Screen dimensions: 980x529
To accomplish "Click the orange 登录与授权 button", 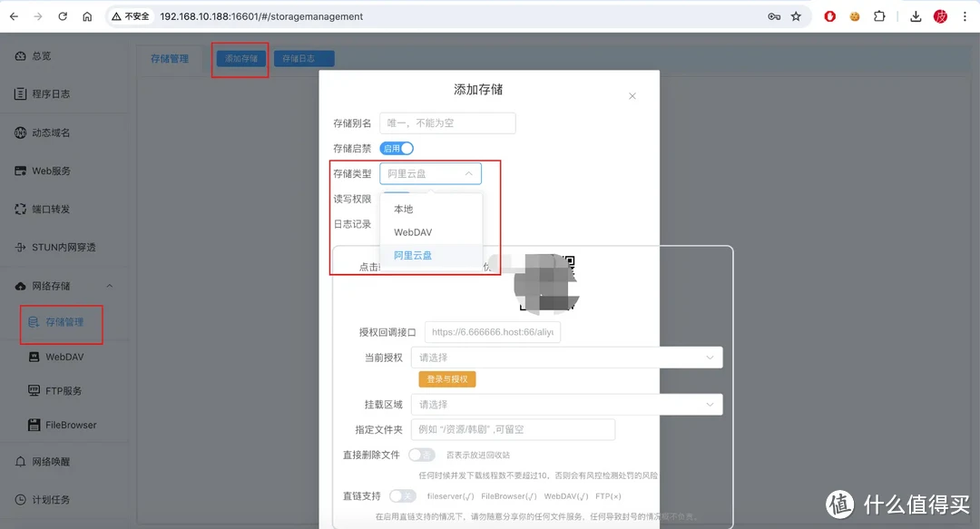I will 446,379.
